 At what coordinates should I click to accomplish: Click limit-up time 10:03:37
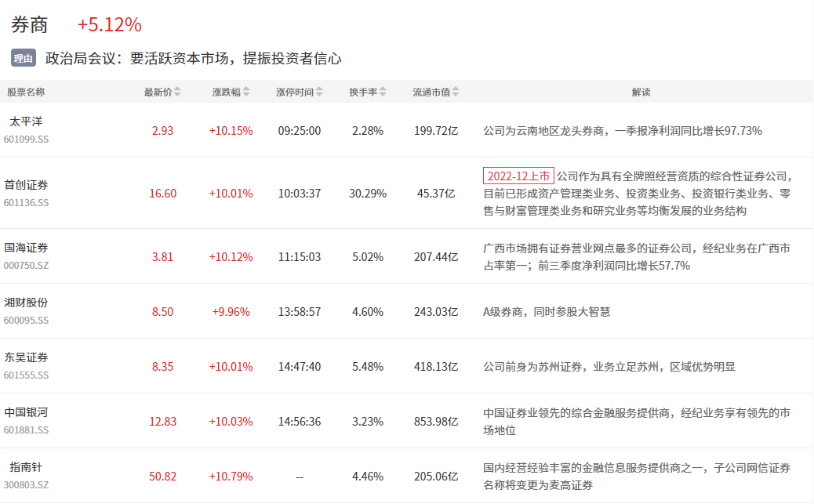[300, 194]
